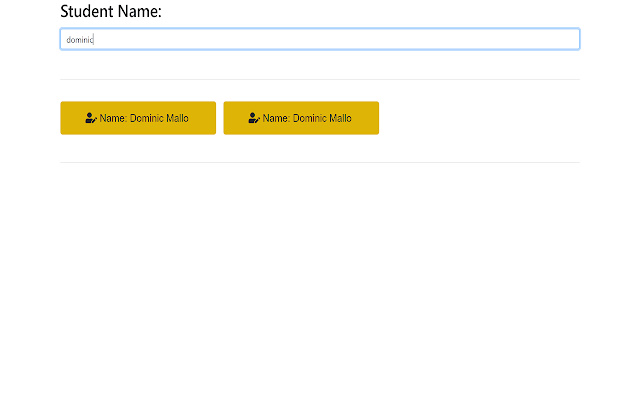Click the typed text "dominic" in the input
The height and width of the screenshot is (400, 640).
pyautogui.click(x=79, y=40)
